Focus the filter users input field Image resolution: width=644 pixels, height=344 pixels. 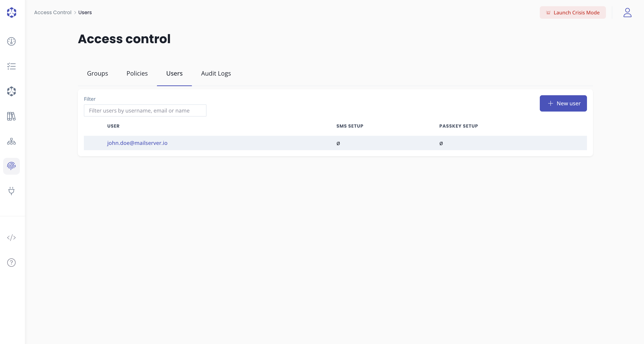[145, 111]
